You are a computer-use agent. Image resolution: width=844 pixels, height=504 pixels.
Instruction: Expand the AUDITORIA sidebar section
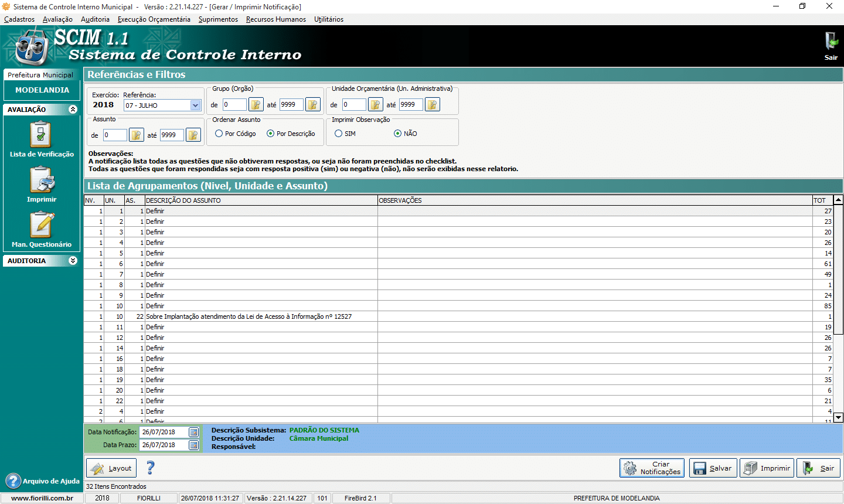click(73, 261)
